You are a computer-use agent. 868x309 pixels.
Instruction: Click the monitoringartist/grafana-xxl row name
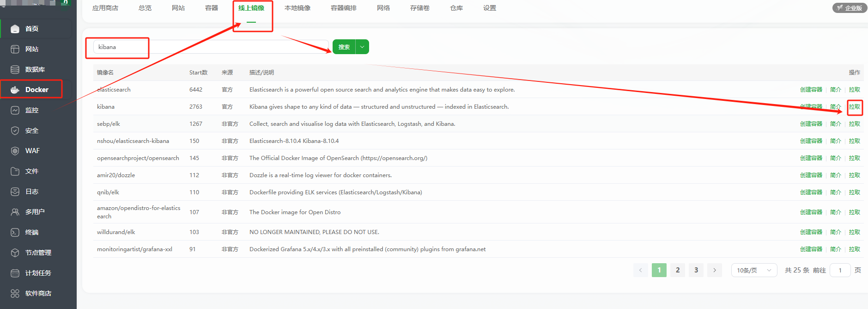pyautogui.click(x=134, y=249)
